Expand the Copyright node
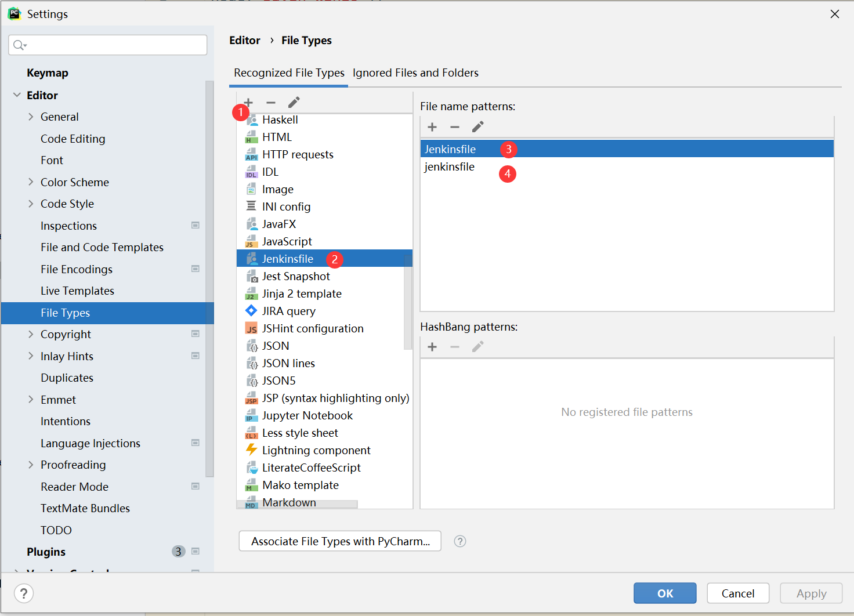854x616 pixels. 31,334
